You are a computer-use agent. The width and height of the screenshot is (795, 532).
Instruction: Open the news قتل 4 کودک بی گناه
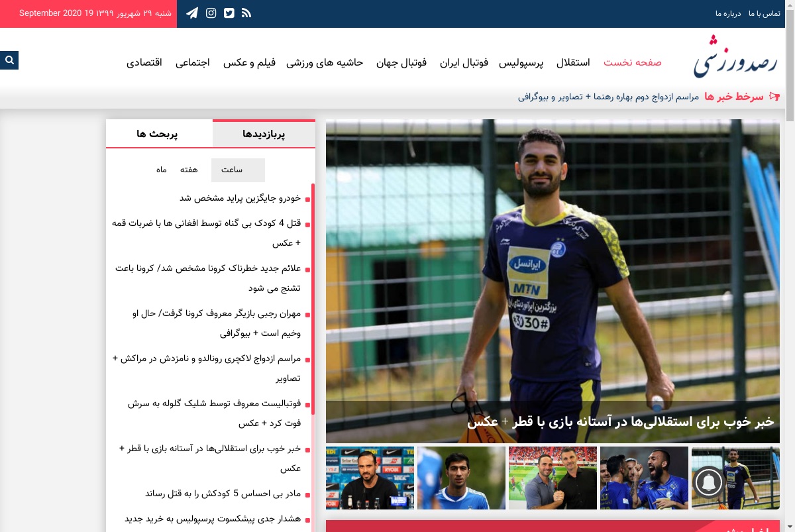[206, 233]
